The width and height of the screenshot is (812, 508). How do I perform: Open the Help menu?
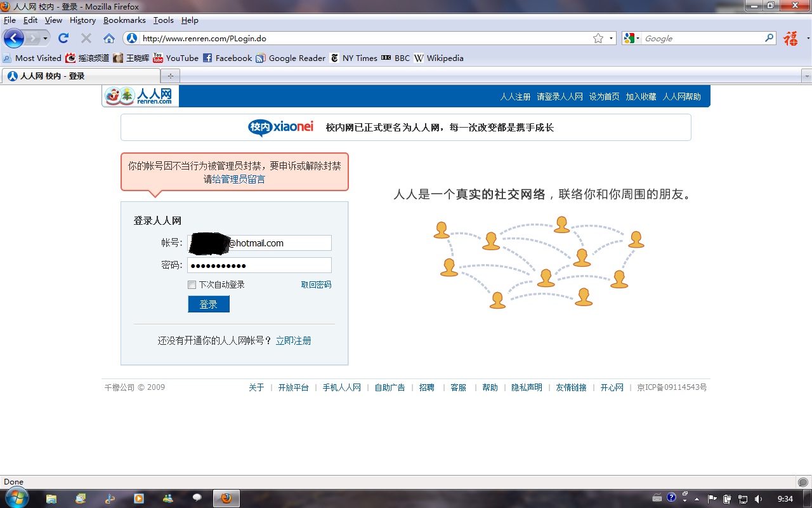(190, 20)
